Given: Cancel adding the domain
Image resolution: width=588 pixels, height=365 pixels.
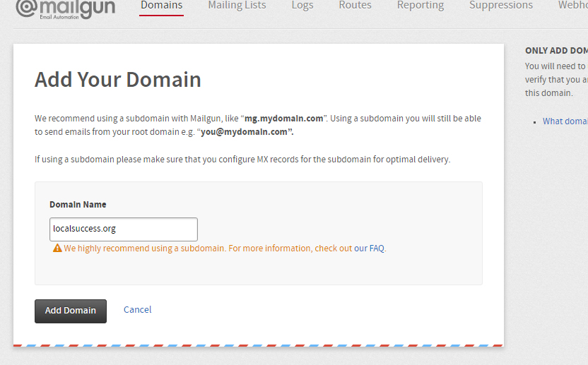Looking at the screenshot, I should click(x=137, y=310).
